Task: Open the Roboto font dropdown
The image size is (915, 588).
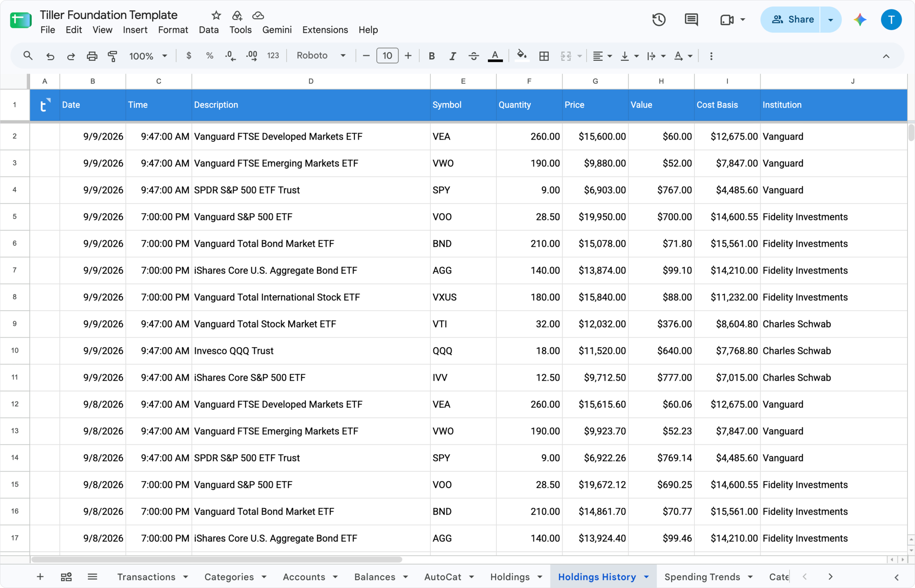Action: pyautogui.click(x=321, y=56)
